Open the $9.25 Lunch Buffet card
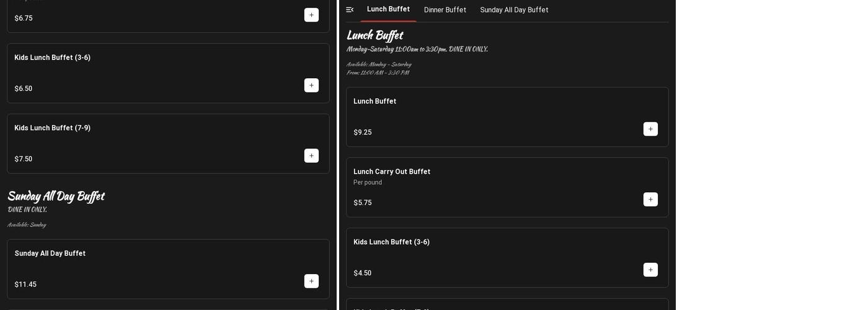 [x=484, y=117]
